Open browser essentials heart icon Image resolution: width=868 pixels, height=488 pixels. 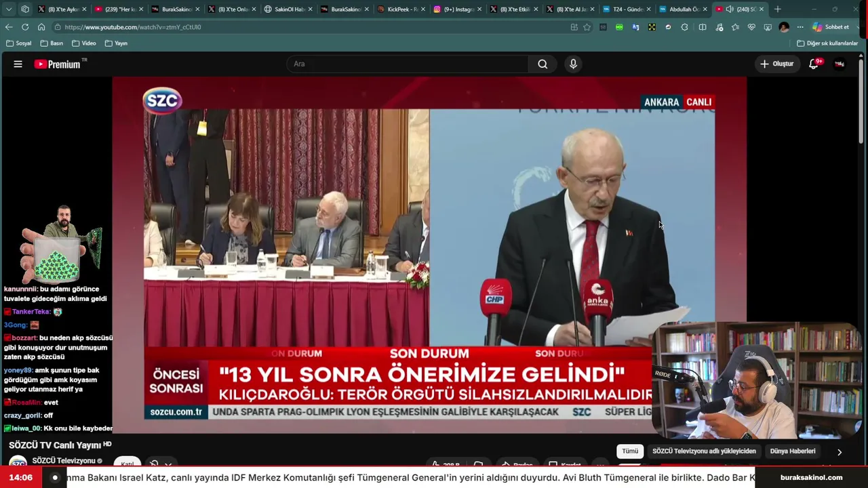(751, 27)
